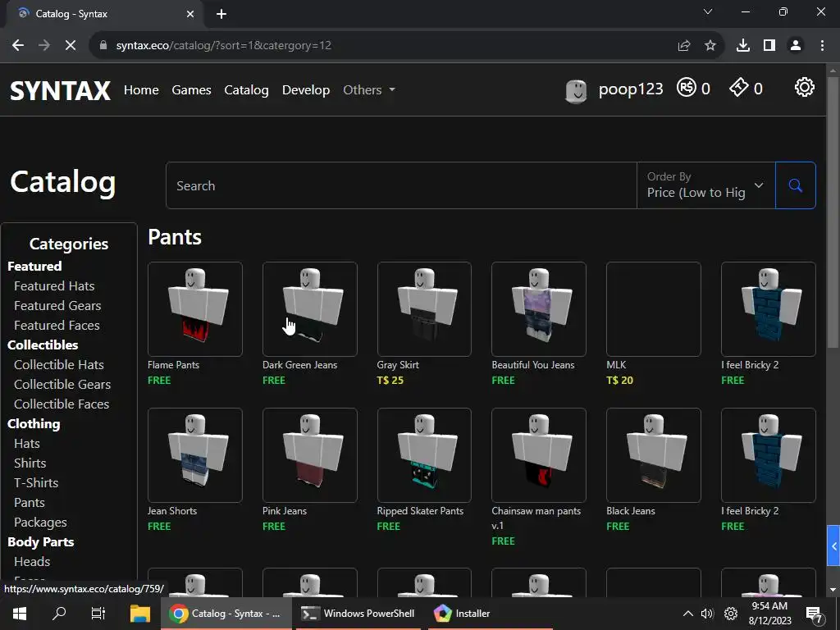Image resolution: width=840 pixels, height=630 pixels.
Task: Open Chrome profile icon
Action: [x=796, y=46]
